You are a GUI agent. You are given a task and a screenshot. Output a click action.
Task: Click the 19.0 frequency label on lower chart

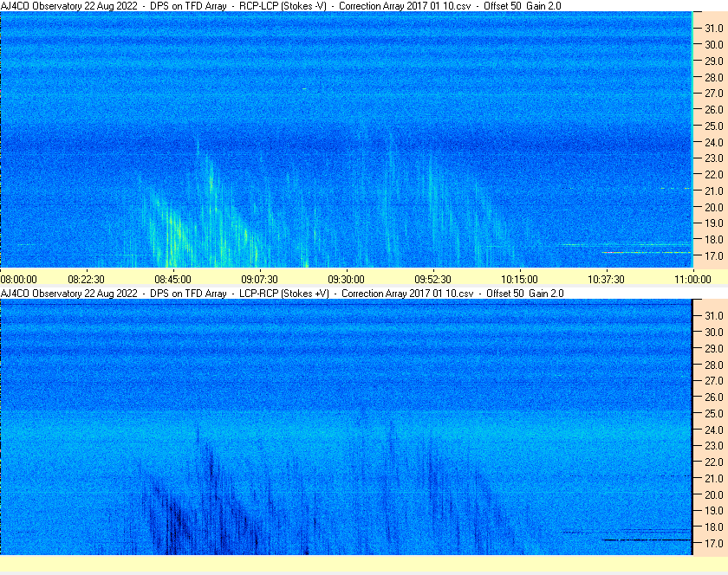714,511
